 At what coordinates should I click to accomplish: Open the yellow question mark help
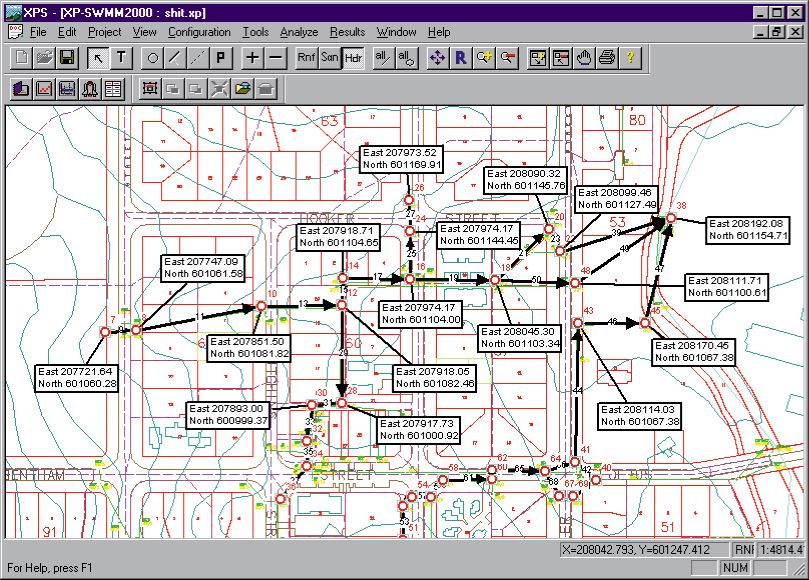point(631,58)
